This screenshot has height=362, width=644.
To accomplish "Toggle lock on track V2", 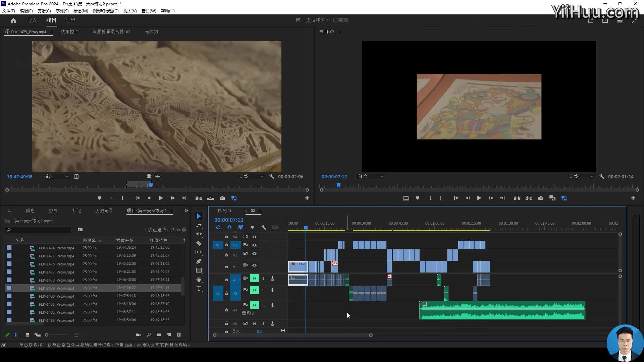I will point(227,255).
